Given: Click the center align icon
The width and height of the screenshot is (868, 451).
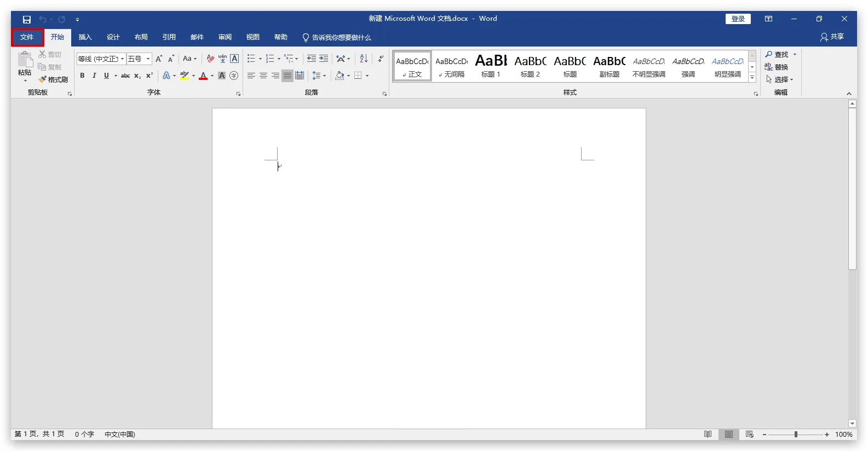Looking at the screenshot, I should [263, 76].
